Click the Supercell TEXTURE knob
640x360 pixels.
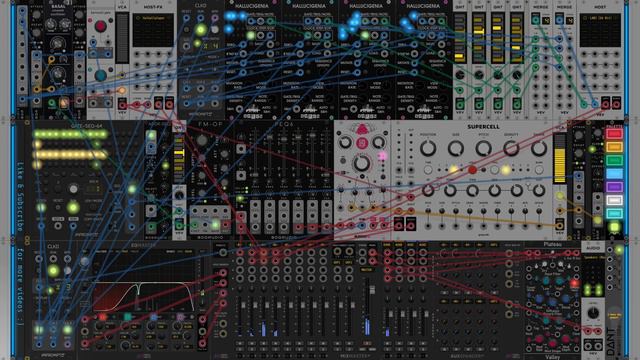point(539,149)
